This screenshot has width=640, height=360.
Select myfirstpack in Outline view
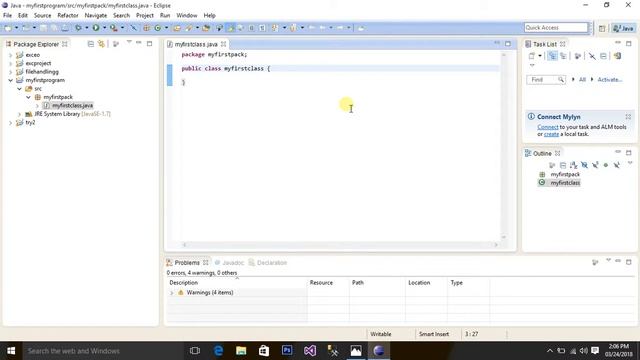tap(565, 174)
